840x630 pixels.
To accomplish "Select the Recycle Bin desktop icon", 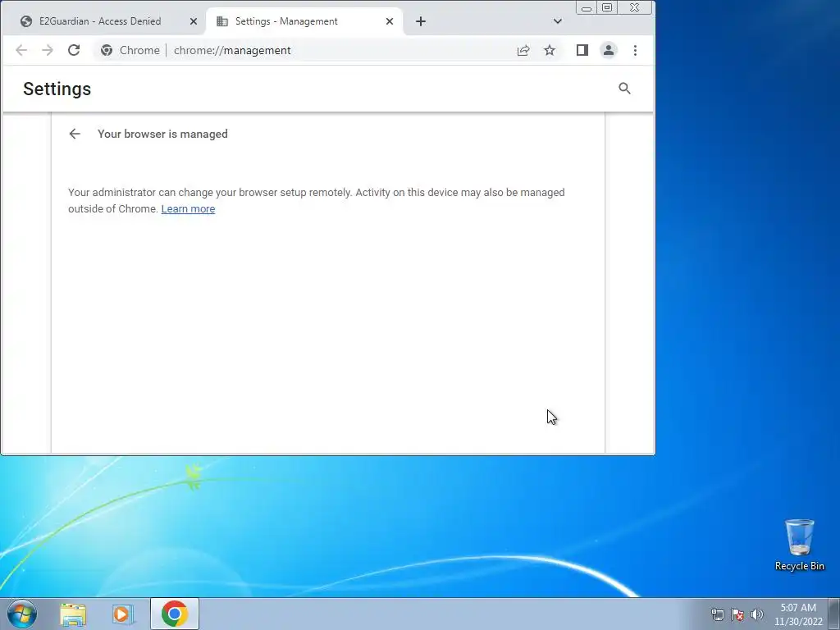I will (800, 546).
